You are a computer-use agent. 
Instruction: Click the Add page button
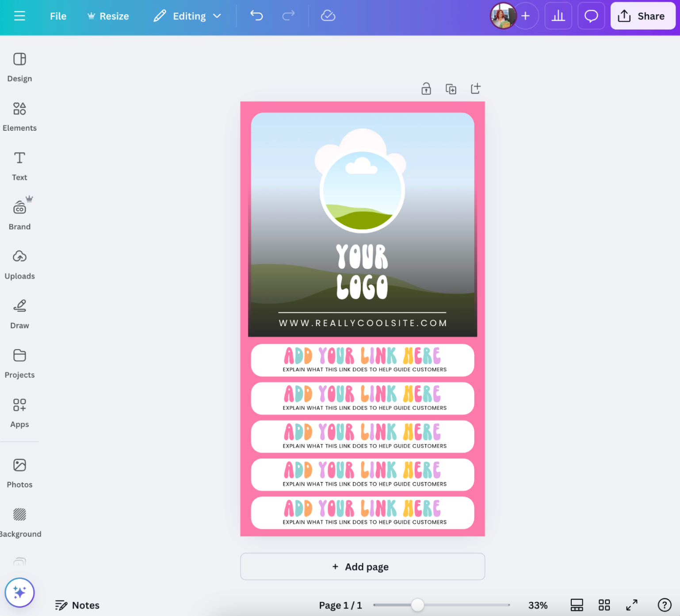coord(362,567)
